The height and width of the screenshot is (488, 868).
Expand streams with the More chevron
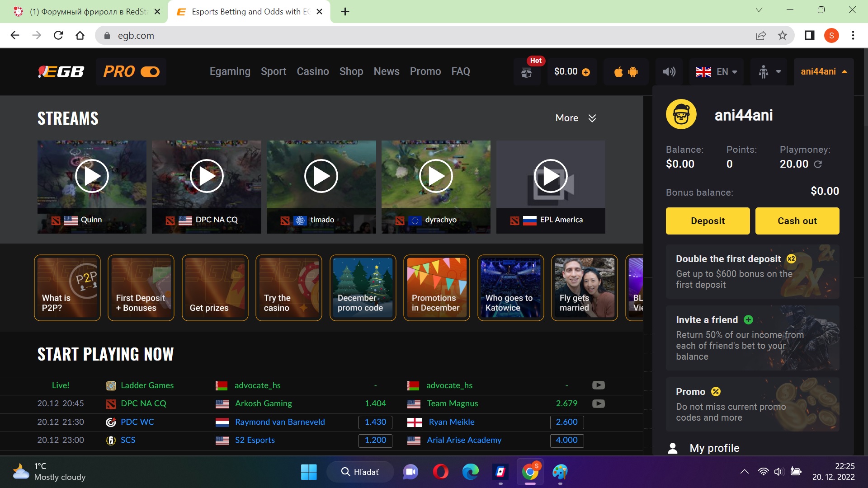pos(592,118)
